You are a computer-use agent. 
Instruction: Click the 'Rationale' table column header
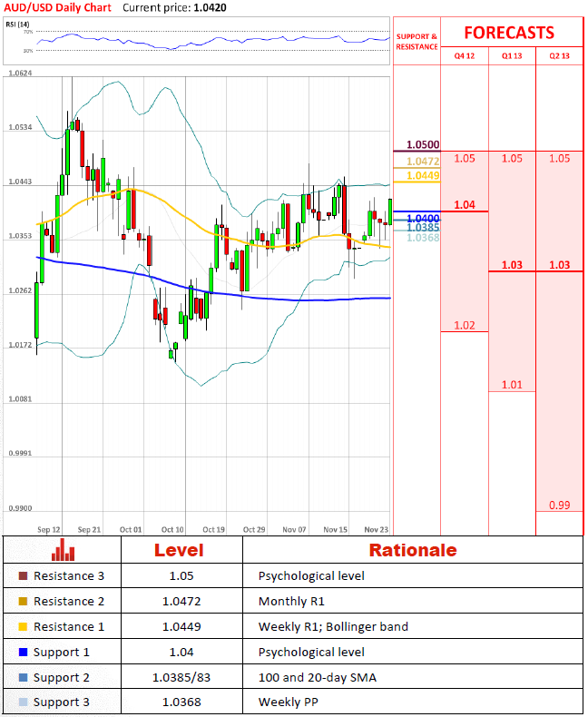413,550
